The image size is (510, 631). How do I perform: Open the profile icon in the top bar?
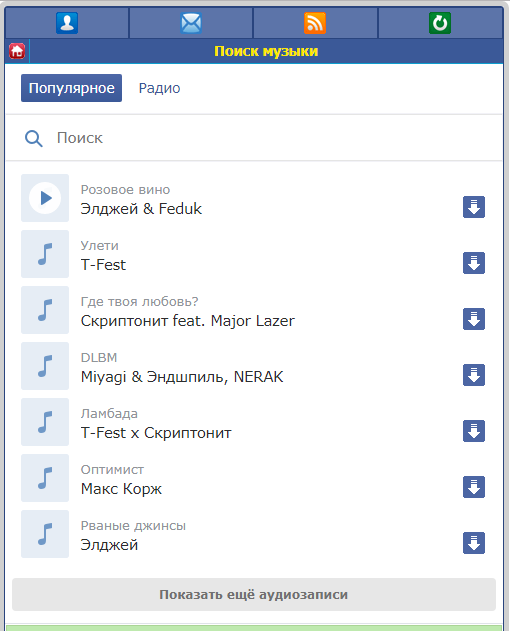coord(67,23)
